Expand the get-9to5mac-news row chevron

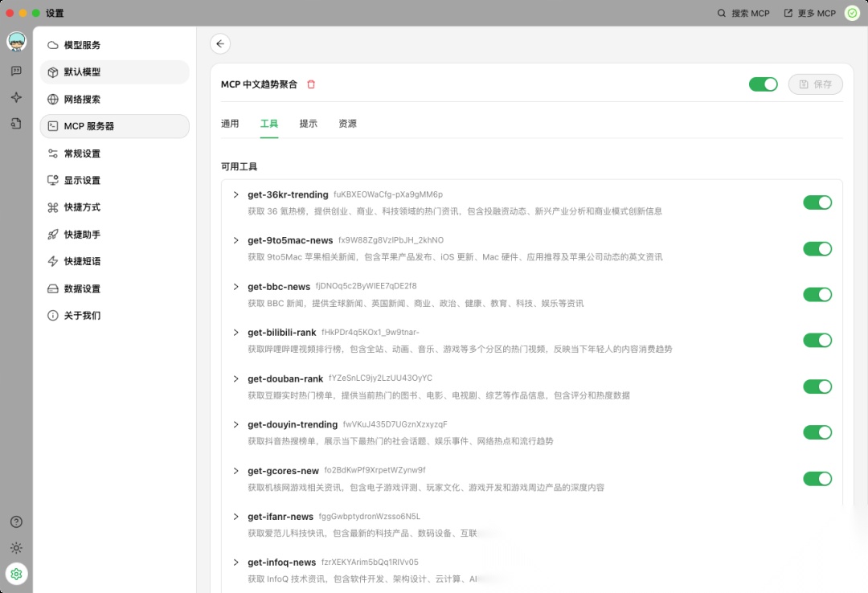[x=235, y=240]
